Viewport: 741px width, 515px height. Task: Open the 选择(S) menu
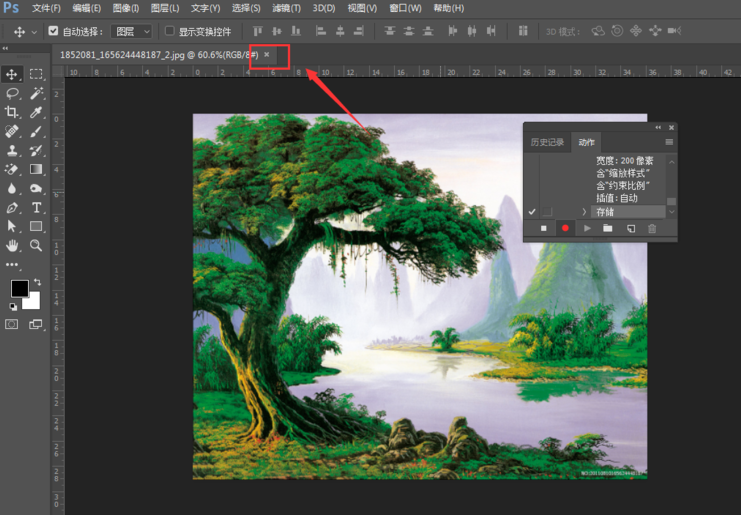[246, 8]
